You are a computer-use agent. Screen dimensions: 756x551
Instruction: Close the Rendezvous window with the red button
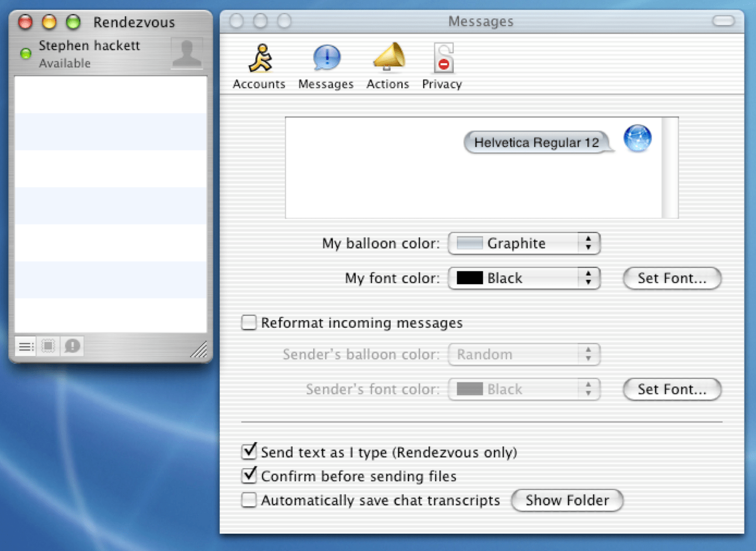point(25,22)
